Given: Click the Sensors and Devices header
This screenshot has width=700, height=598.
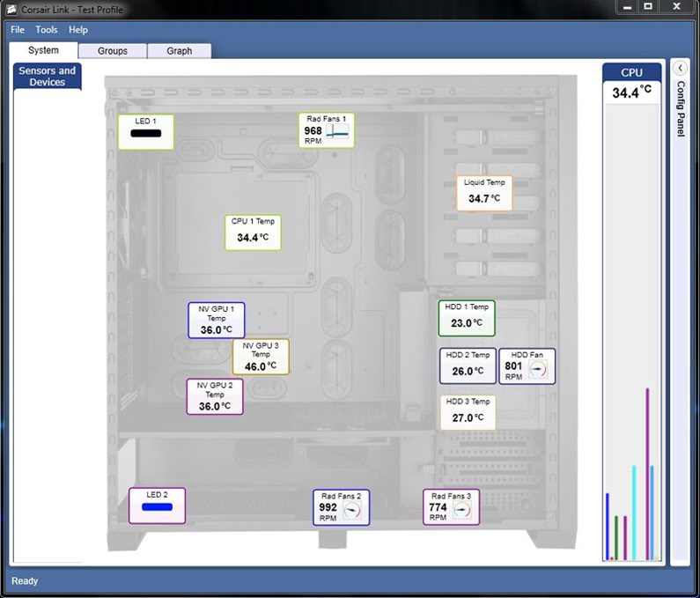Looking at the screenshot, I should pos(48,77).
